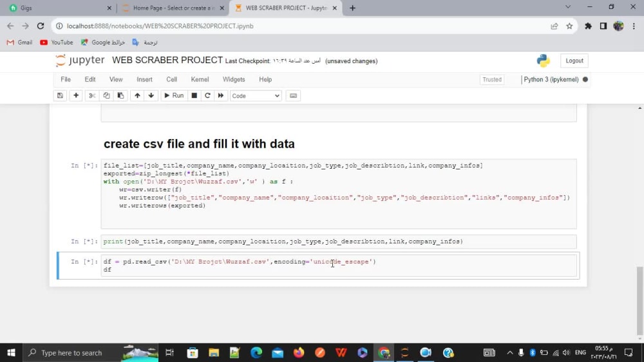Restart the kernel with circular arrow
The height and width of the screenshot is (362, 644).
[207, 96]
